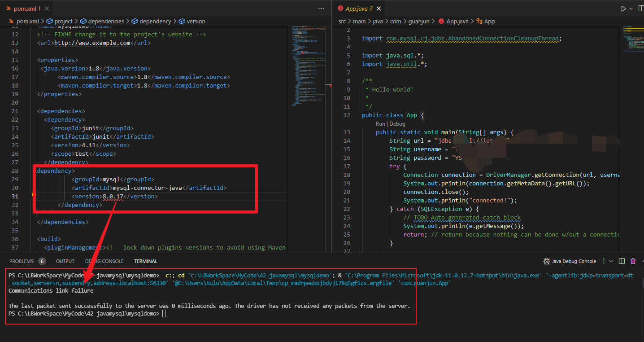Click the Java Debug Console bug icon

click(546, 261)
